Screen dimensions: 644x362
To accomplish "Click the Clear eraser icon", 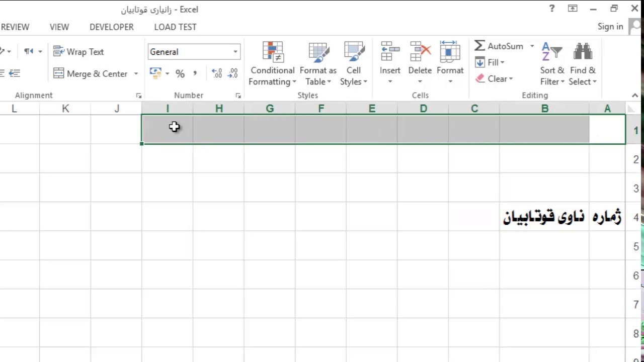I will point(479,78).
